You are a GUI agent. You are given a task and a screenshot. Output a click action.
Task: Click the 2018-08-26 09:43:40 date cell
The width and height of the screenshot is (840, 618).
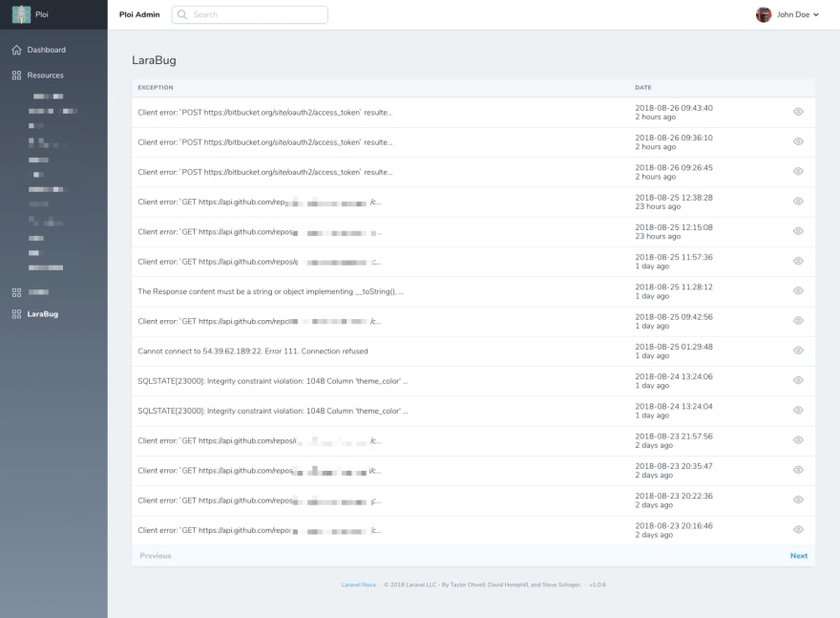tap(674, 112)
